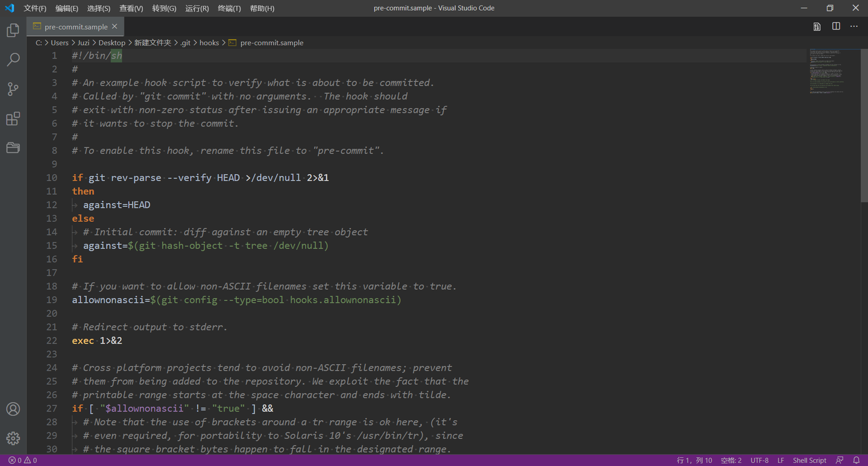Viewport: 868px width, 466px height.
Task: Open changes icon in editor toolbar
Action: pyautogui.click(x=817, y=27)
